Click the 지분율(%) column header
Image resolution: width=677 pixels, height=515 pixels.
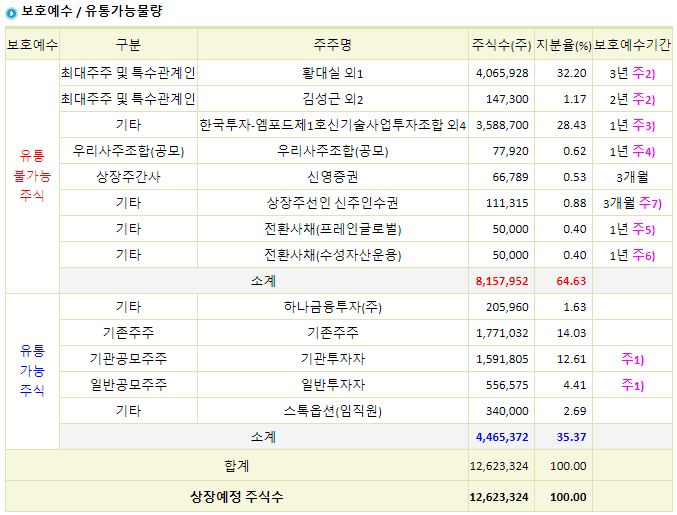click(x=563, y=44)
